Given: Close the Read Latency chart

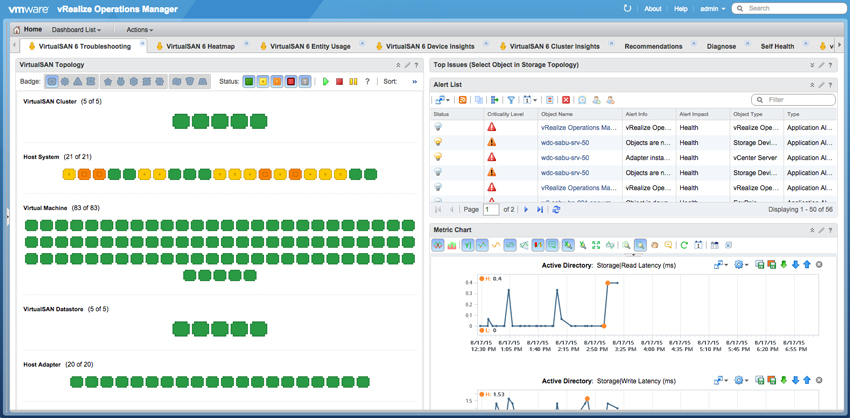Looking at the screenshot, I should coord(819,265).
